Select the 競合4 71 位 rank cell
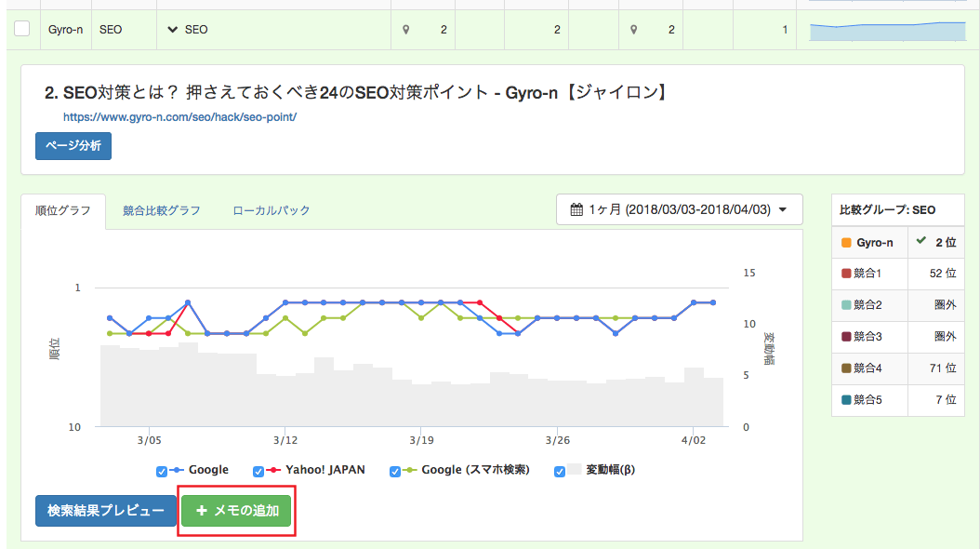This screenshot has width=980, height=549. [935, 368]
